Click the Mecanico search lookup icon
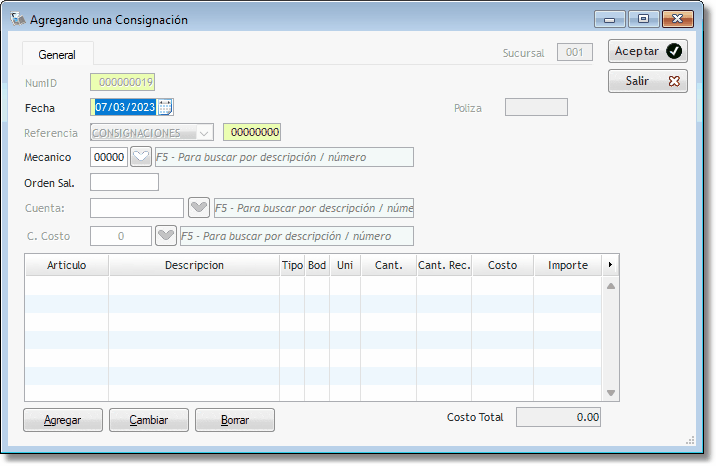The width and height of the screenshot is (716, 466). [x=141, y=157]
